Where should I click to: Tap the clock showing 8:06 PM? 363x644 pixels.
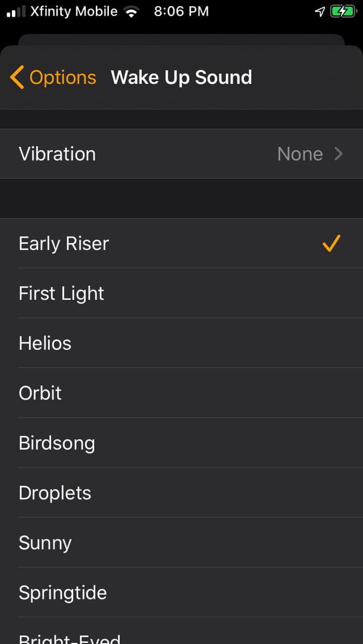coord(181,11)
